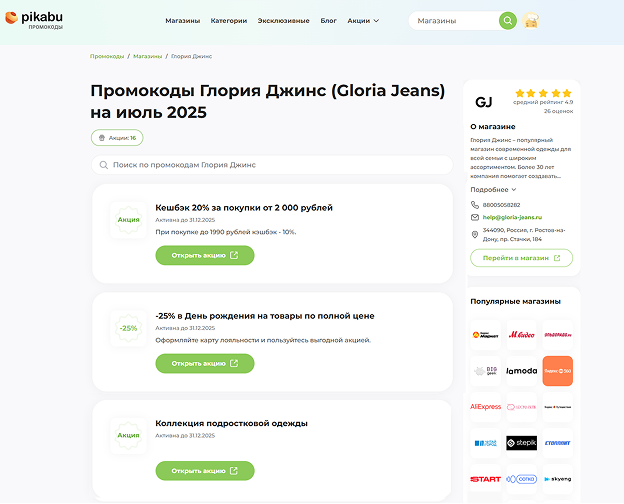Click the five-star rating icons
This screenshot has width=624, height=504.
[543, 93]
